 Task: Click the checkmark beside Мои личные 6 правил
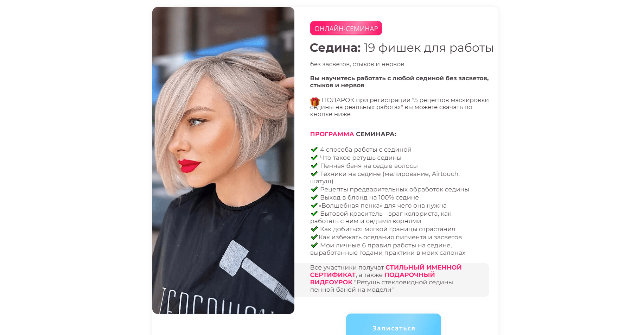(x=314, y=245)
